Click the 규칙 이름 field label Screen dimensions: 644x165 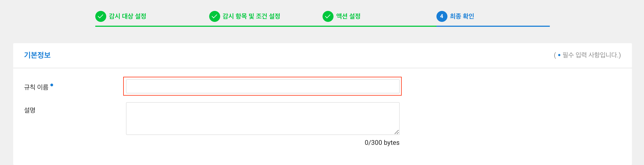(x=36, y=87)
